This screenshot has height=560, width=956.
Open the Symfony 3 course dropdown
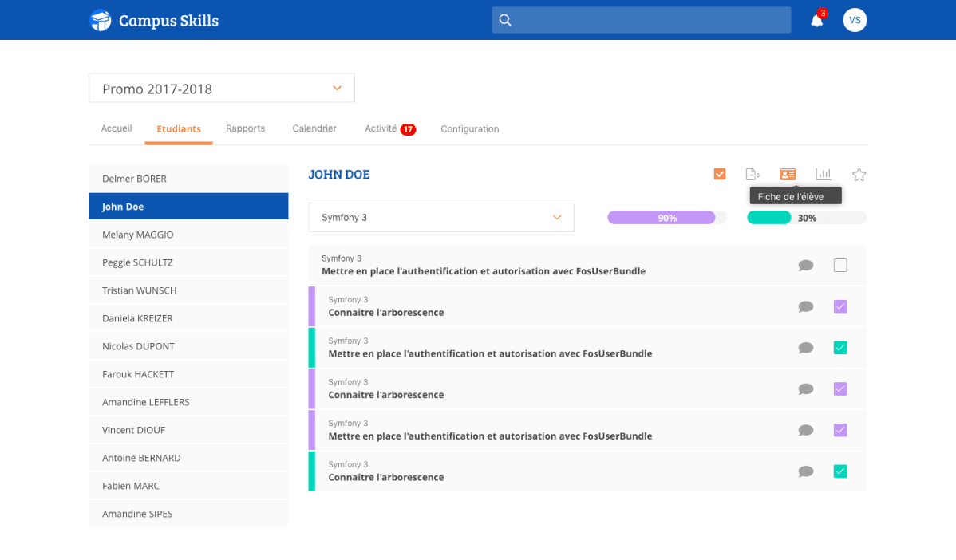[441, 218]
